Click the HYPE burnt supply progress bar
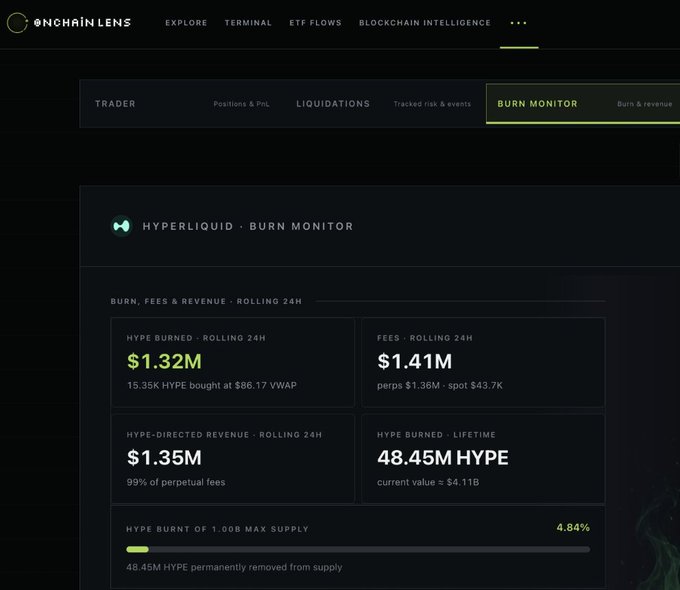 [x=358, y=549]
